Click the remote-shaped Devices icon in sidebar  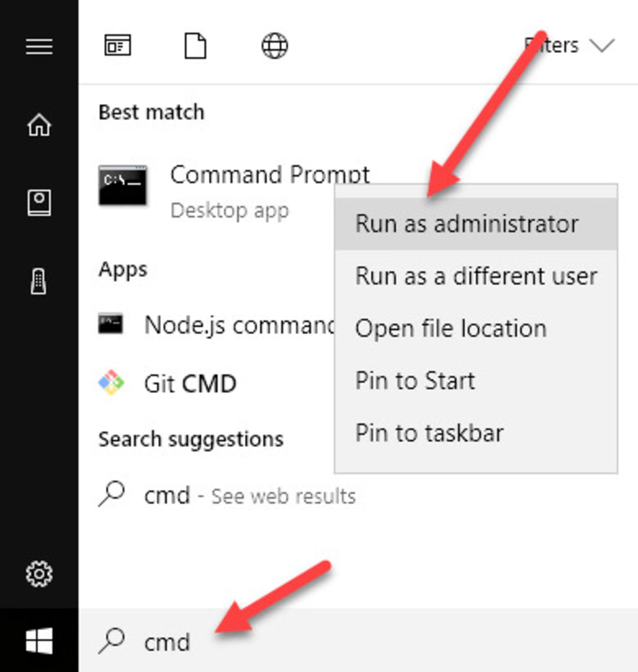tap(39, 281)
